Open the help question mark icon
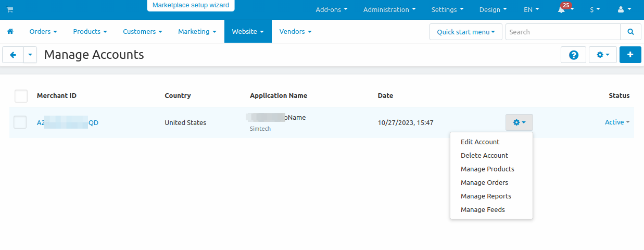Viewport: 644px width, 250px height. 574,55
